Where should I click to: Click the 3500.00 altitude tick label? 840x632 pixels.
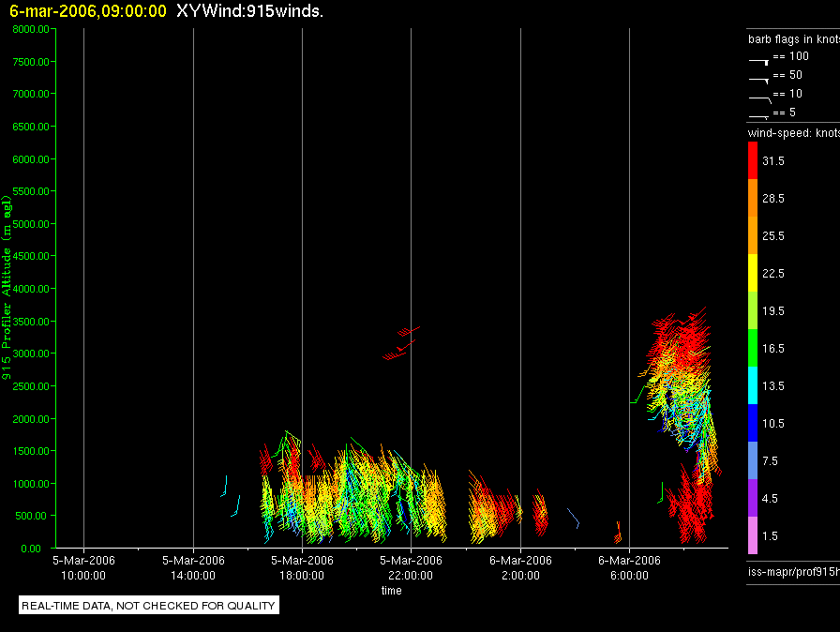coord(31,322)
